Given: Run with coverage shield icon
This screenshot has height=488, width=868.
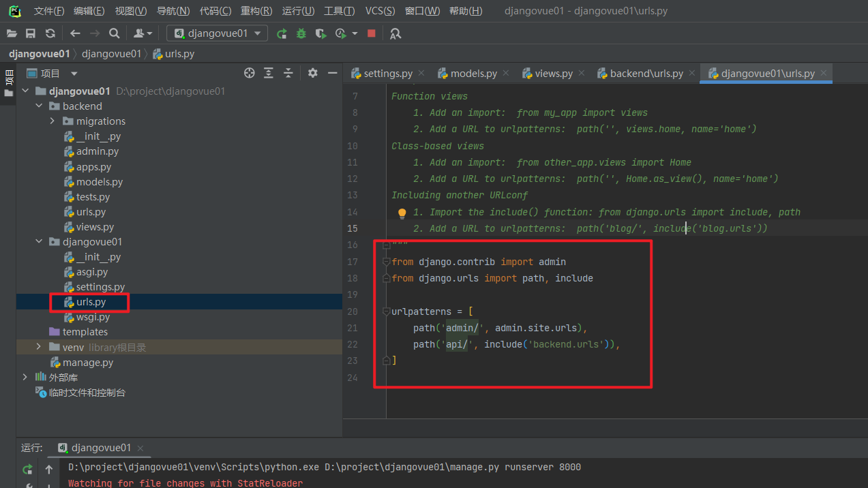Looking at the screenshot, I should tap(320, 33).
